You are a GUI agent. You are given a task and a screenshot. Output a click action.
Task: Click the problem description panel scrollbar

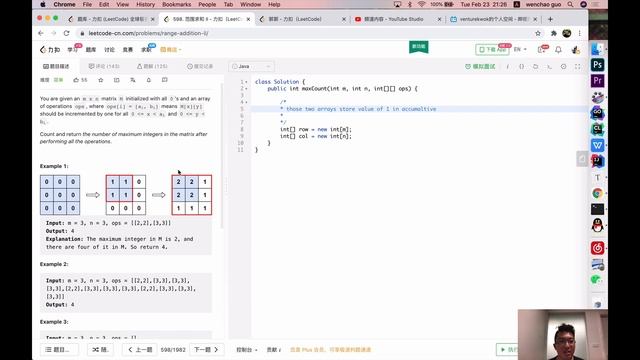click(x=222, y=155)
